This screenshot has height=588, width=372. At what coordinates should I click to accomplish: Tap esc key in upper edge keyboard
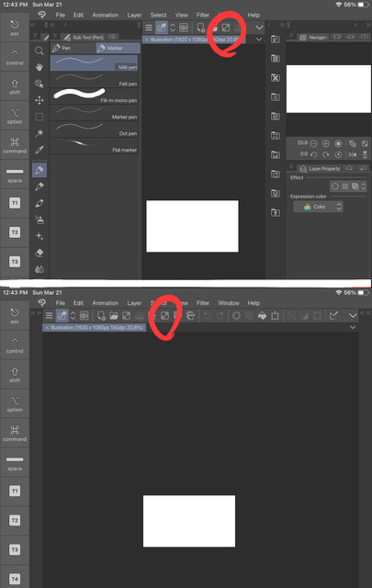[15, 28]
